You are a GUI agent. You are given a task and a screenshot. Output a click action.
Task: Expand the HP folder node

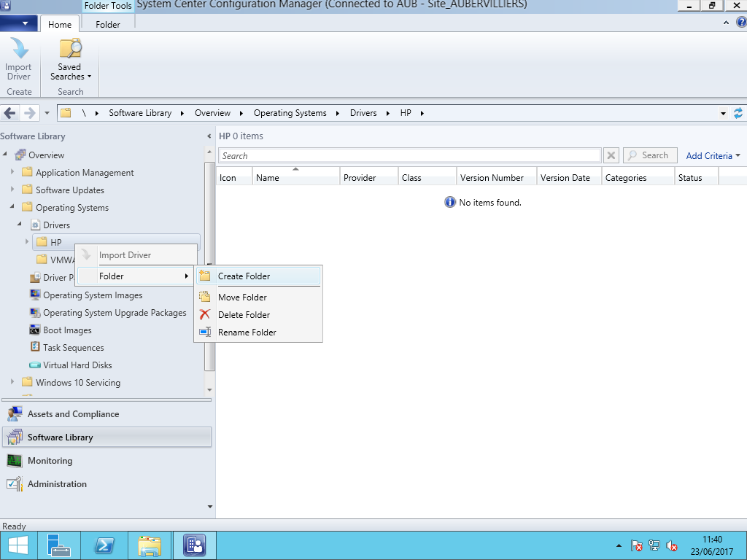click(x=27, y=242)
